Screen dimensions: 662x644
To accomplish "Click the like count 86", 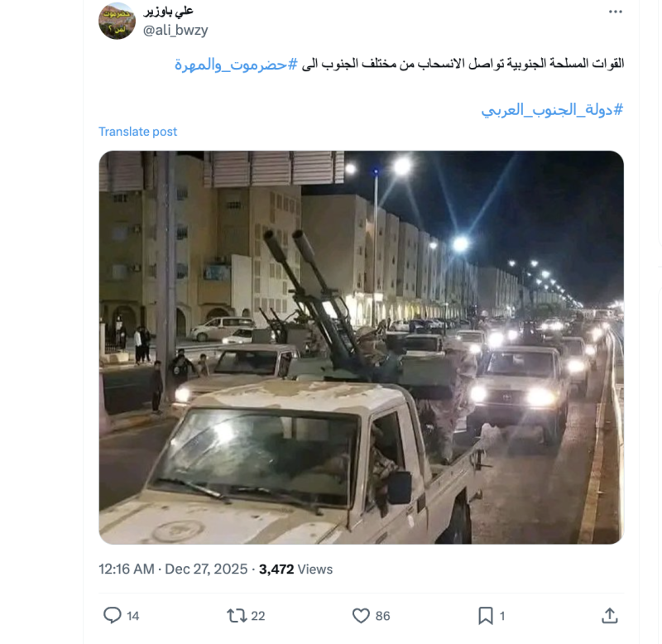I will coord(382,616).
